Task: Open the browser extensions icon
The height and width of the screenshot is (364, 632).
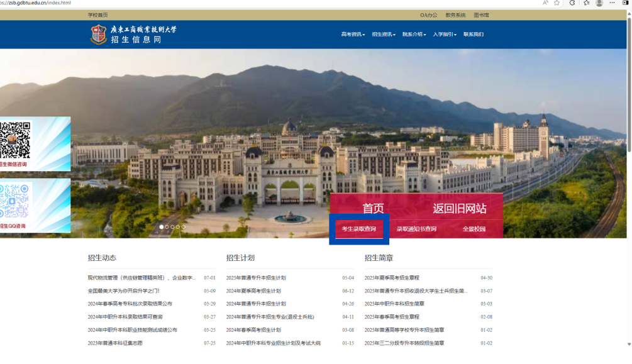Action: 572,3
